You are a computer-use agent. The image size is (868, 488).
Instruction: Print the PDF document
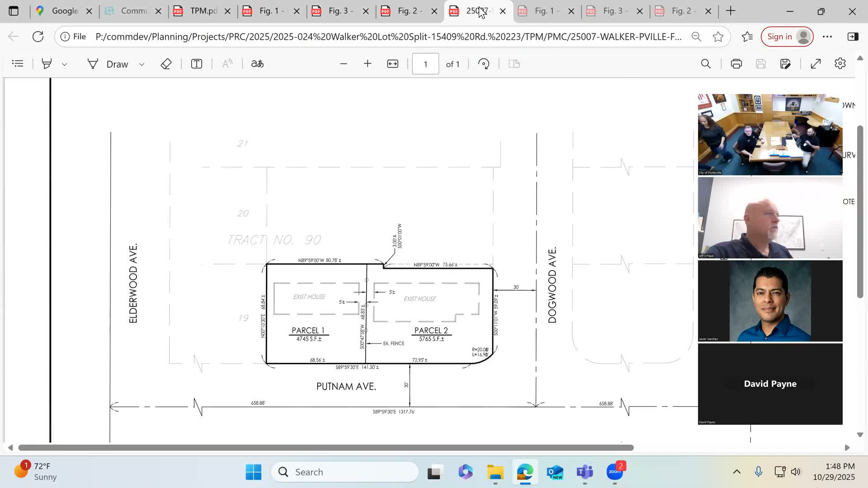[736, 64]
